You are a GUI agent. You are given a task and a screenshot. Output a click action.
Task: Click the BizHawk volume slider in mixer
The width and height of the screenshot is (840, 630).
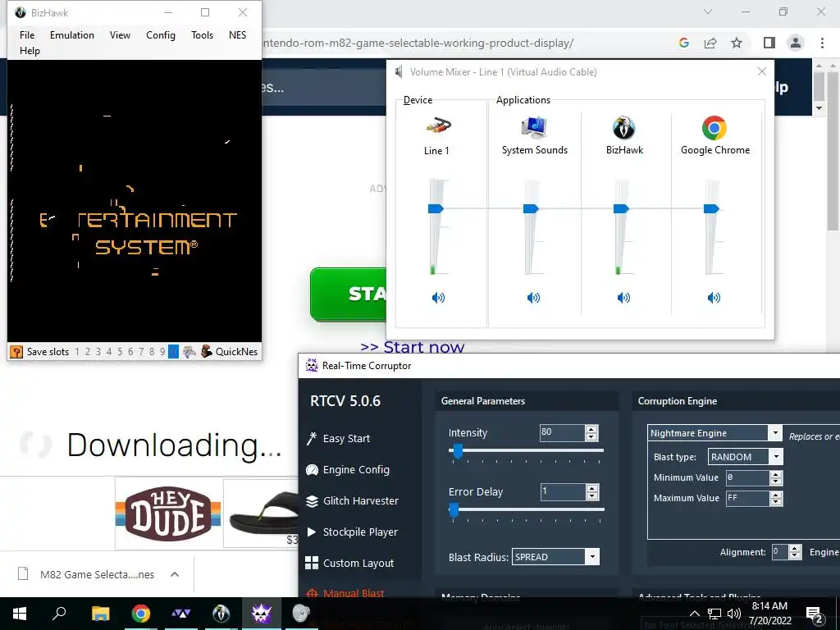[622, 208]
